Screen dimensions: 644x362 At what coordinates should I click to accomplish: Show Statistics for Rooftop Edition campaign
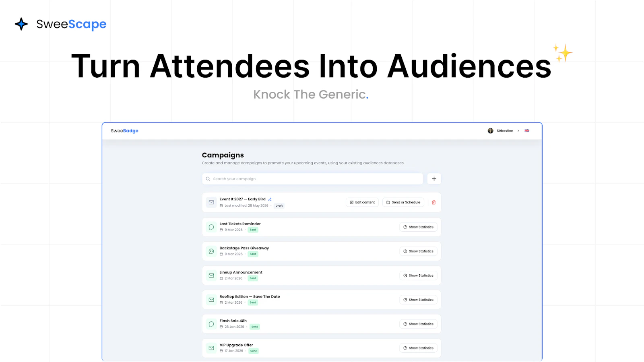(418, 300)
